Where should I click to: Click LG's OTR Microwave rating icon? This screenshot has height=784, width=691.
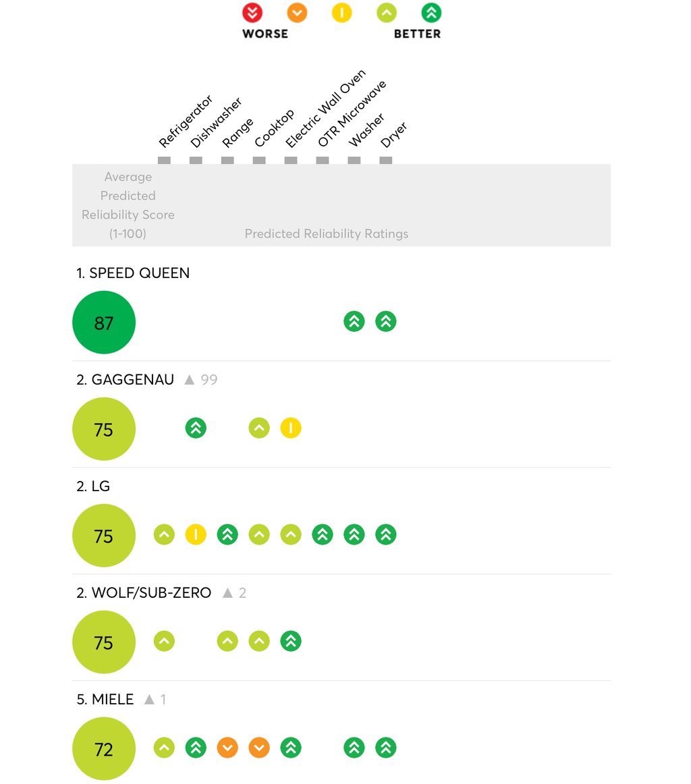(x=323, y=534)
